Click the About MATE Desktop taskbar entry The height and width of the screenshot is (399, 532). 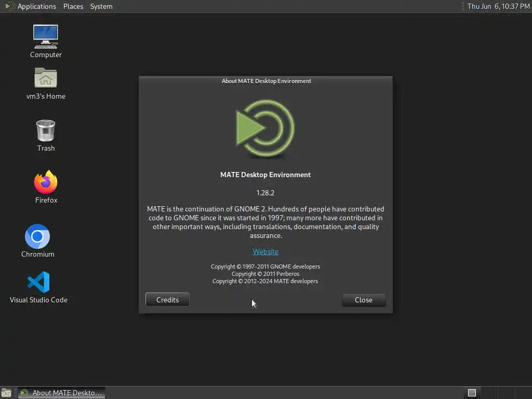pyautogui.click(x=61, y=393)
